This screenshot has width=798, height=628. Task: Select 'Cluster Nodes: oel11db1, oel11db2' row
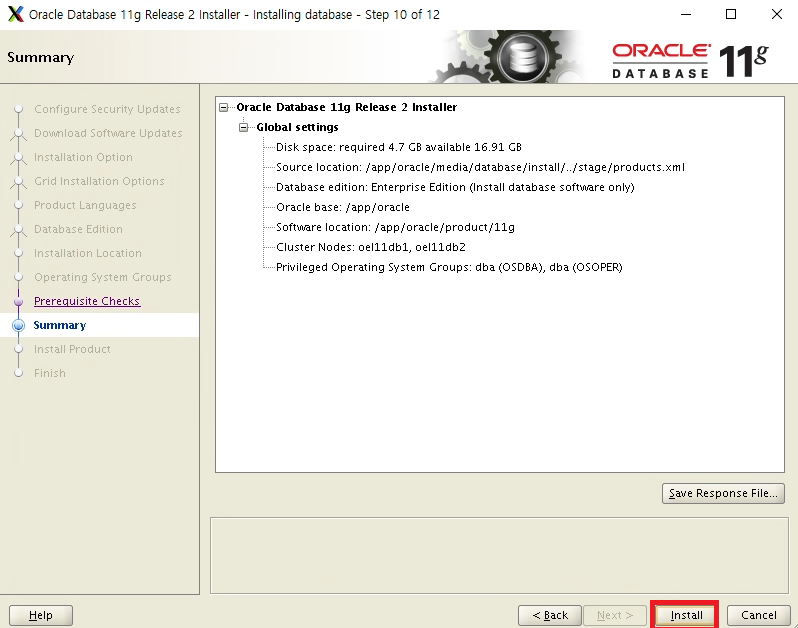pos(370,247)
